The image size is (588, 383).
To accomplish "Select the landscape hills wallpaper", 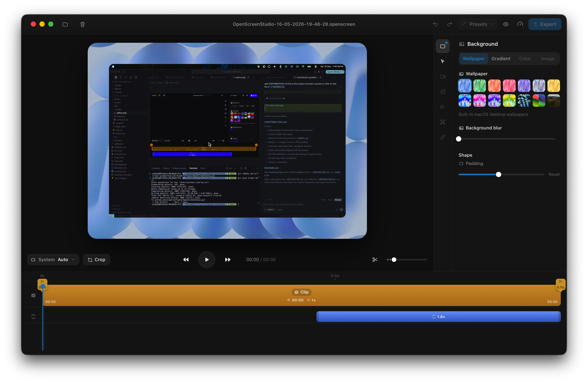I will (x=554, y=100).
